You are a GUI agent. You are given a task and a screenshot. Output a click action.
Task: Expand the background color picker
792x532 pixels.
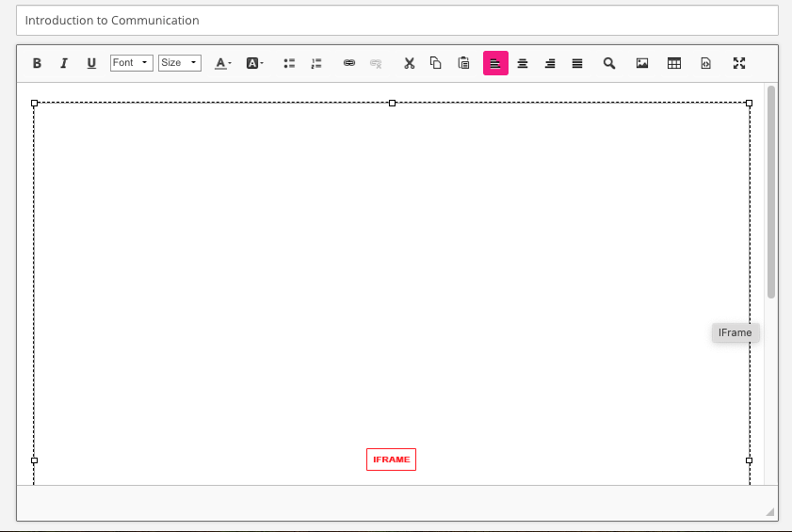coord(254,63)
